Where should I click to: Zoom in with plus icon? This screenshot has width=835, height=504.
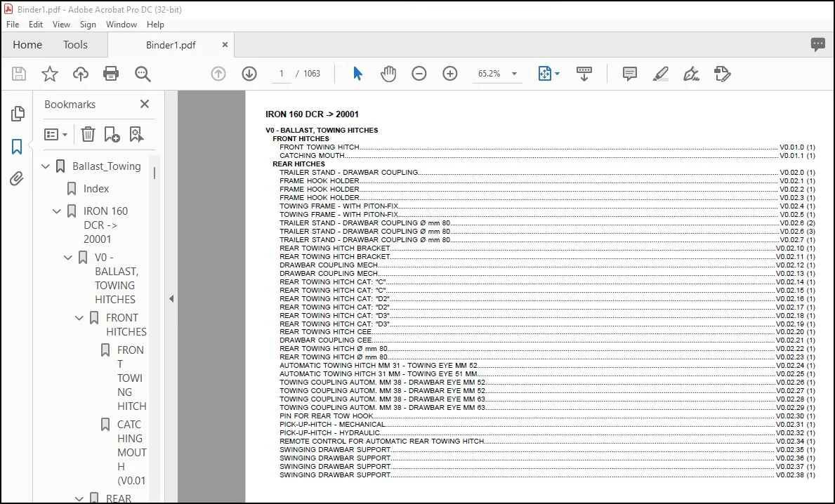[450, 74]
